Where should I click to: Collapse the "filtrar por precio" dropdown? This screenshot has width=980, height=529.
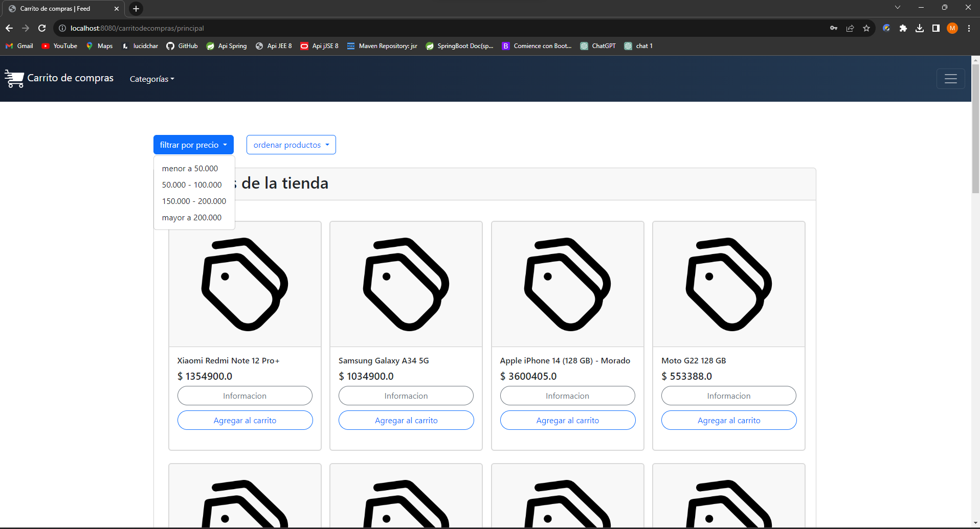193,145
